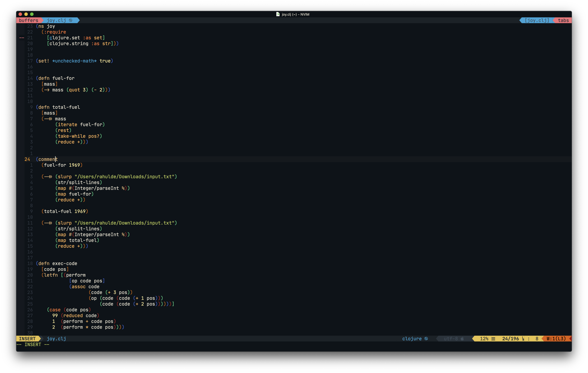Click the 99 (reduced code) line
Screen dimensions: 588x373
[76, 315]
